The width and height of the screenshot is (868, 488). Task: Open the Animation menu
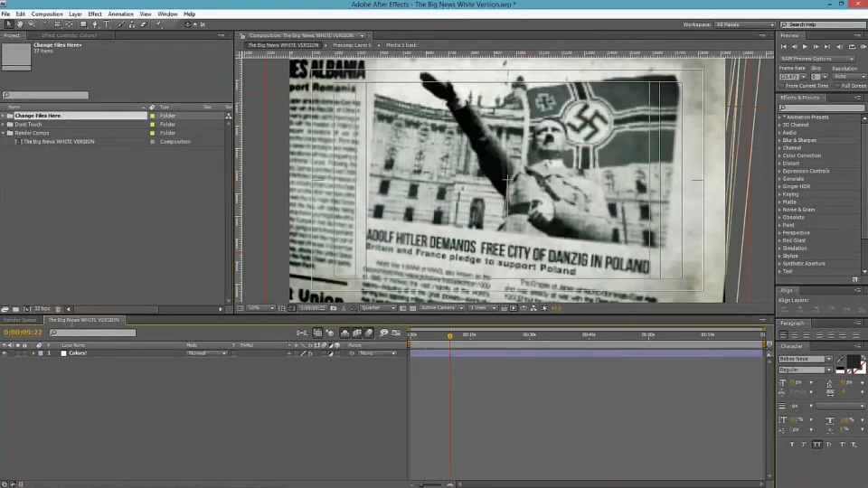120,14
